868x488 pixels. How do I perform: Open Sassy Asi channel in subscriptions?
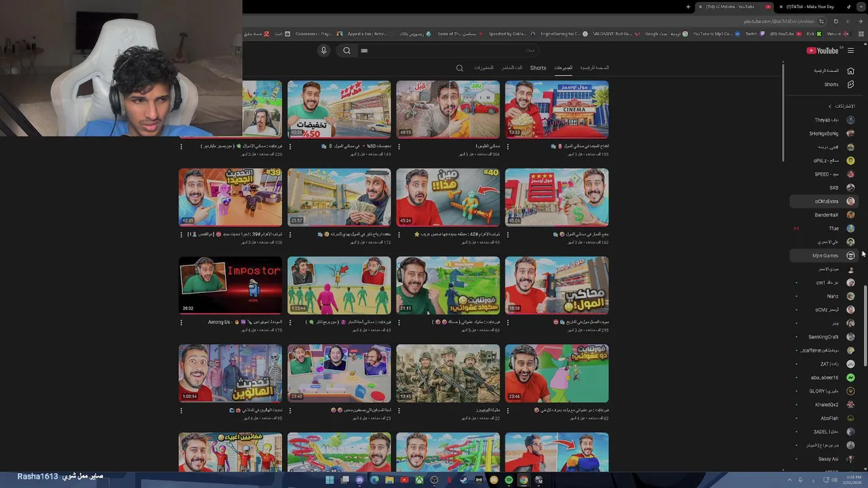tap(824, 459)
